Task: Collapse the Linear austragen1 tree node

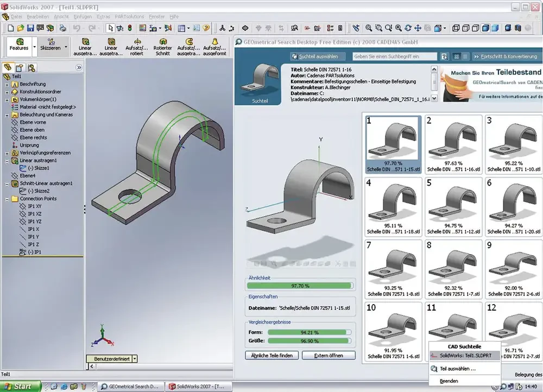Action: [x=7, y=161]
